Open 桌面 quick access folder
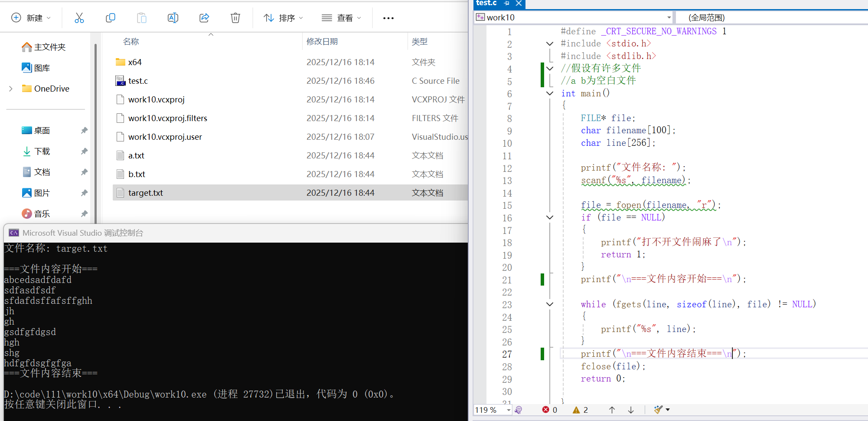 36,130
